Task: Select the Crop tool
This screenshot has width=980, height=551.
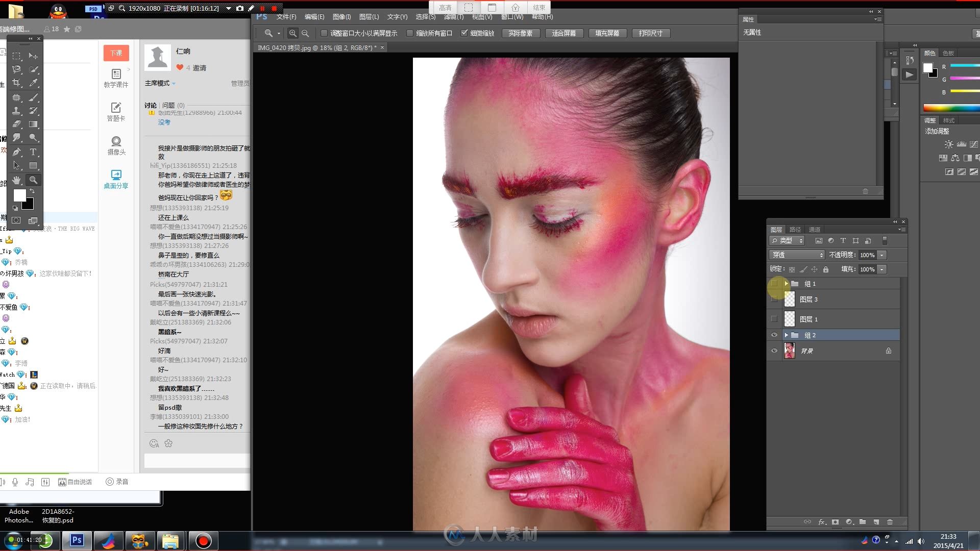Action: (16, 83)
